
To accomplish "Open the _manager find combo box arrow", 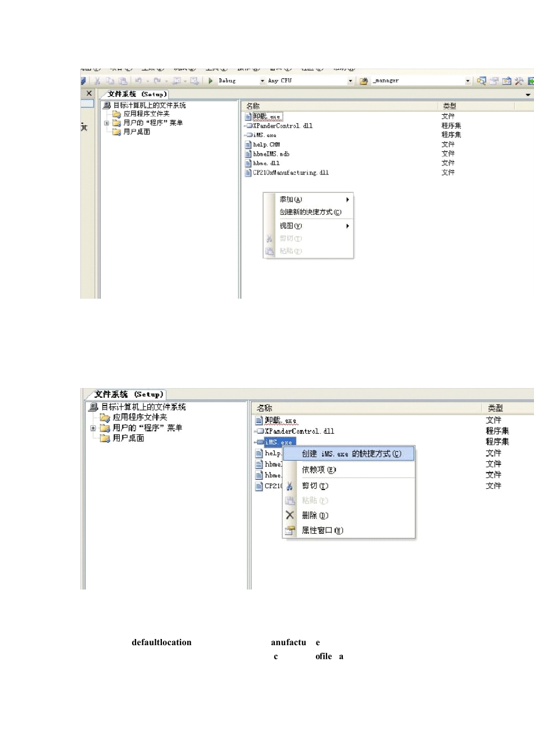I will (x=468, y=81).
